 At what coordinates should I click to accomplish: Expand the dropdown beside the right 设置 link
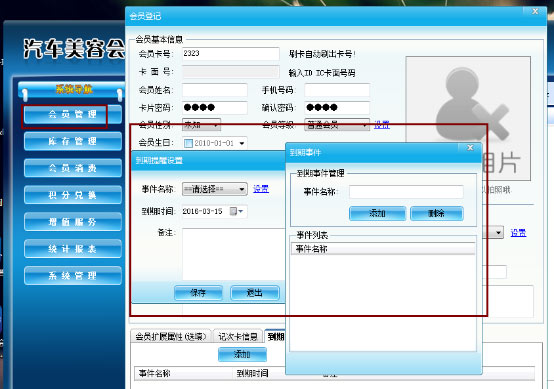(x=498, y=233)
